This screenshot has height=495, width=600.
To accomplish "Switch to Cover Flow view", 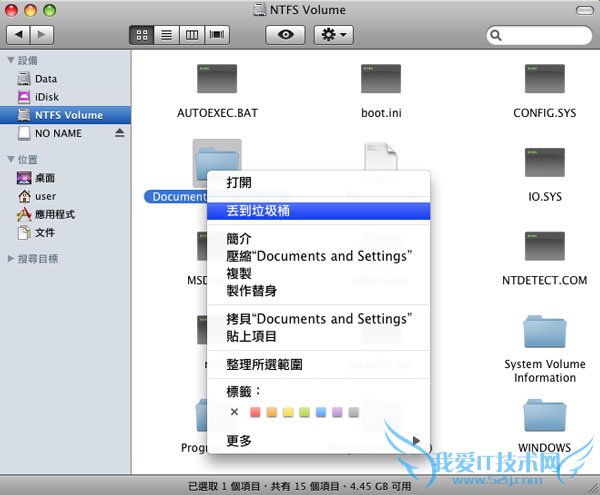I will (217, 35).
